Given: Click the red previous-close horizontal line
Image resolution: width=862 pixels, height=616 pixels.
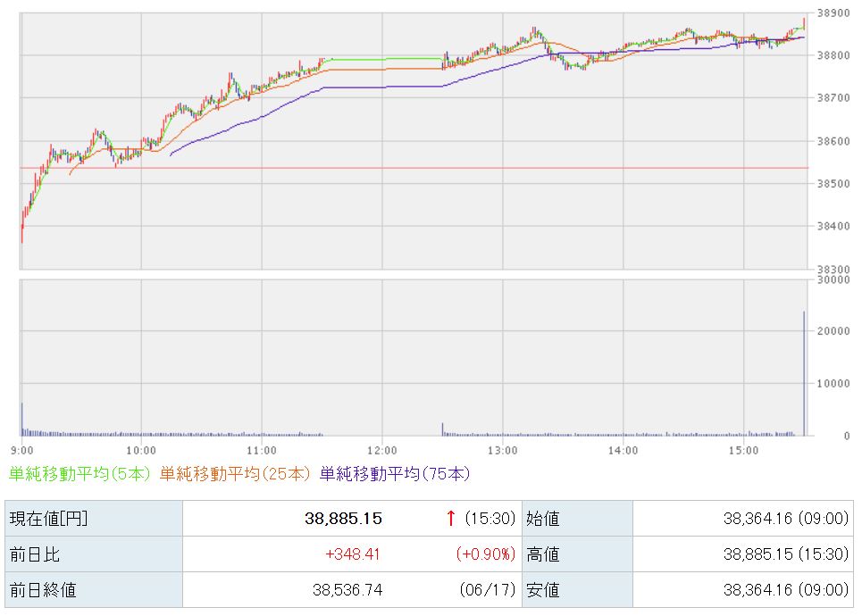Looking at the screenshot, I should [x=414, y=168].
